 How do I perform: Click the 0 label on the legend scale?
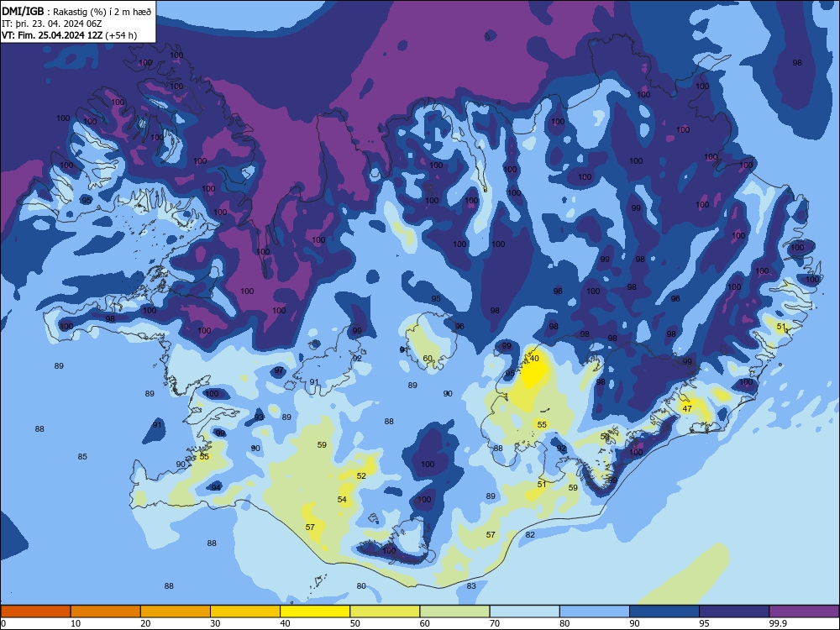(3, 623)
